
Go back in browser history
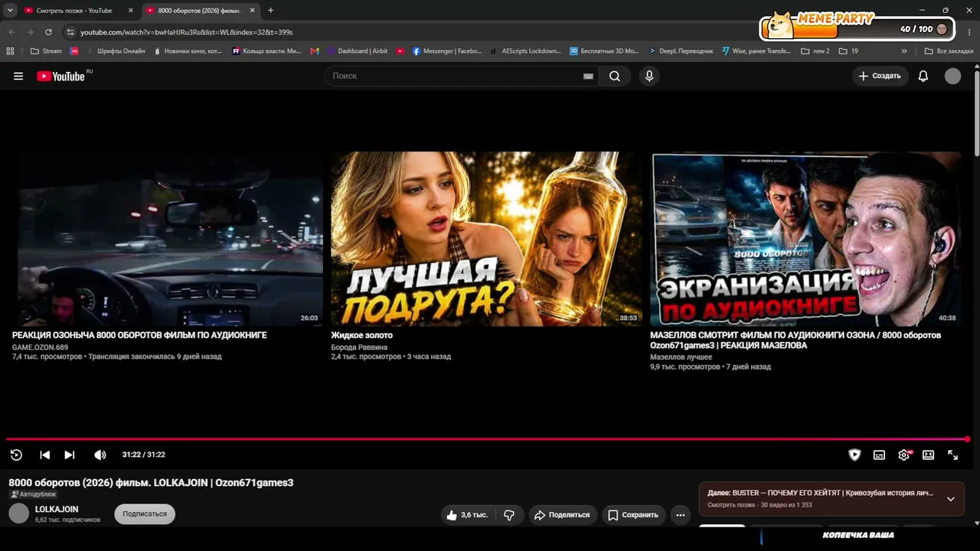pos(11,32)
